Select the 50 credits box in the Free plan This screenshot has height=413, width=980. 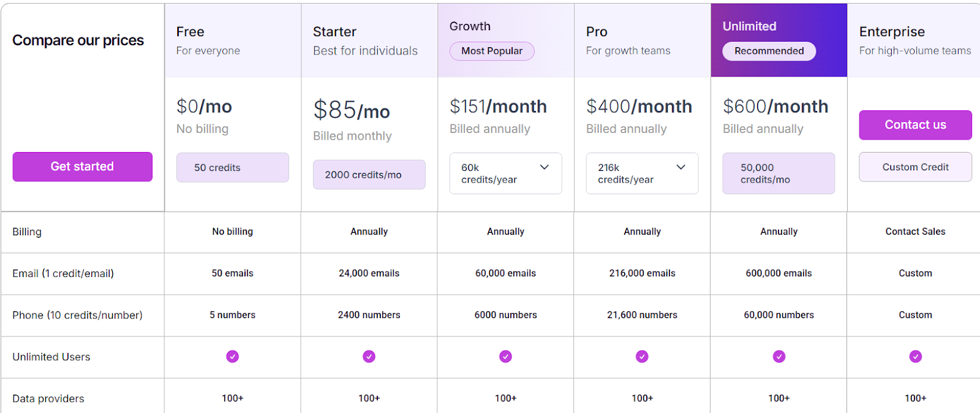coord(232,168)
